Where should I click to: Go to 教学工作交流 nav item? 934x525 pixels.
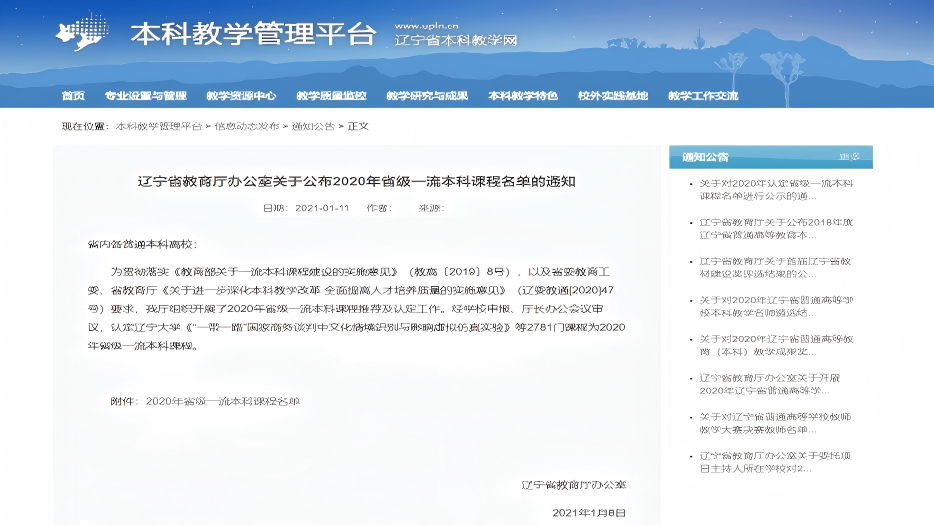703,96
